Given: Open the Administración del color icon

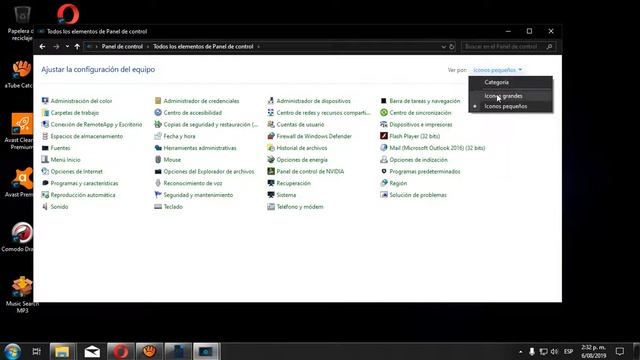Looking at the screenshot, I should 45,101.
